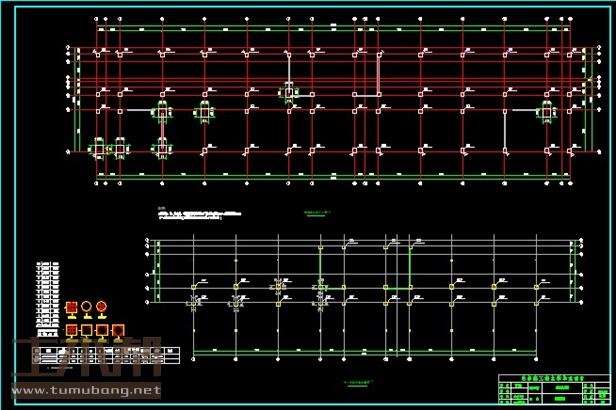
Task: Select the top-row middle circular column section
Action: point(87,308)
